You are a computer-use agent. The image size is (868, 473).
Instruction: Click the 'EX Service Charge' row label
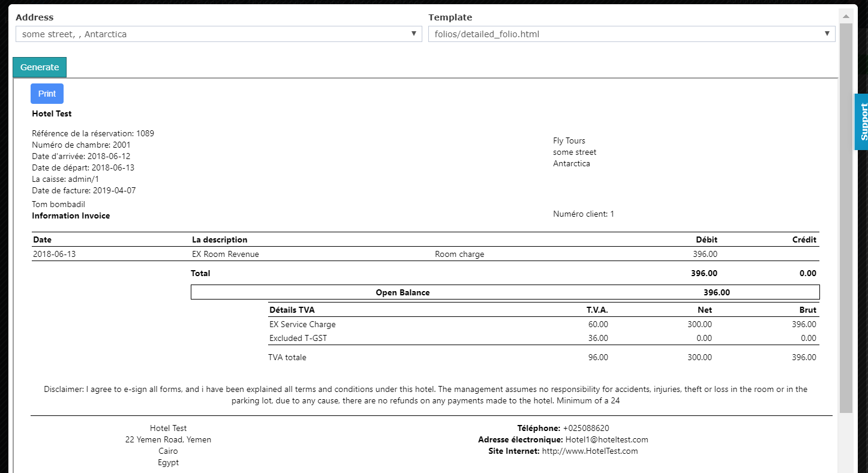tap(302, 324)
